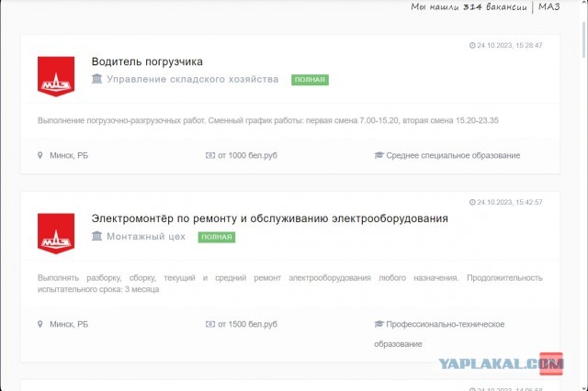Click Среднее специальное образование text
This screenshot has width=588, height=391.
tap(453, 155)
